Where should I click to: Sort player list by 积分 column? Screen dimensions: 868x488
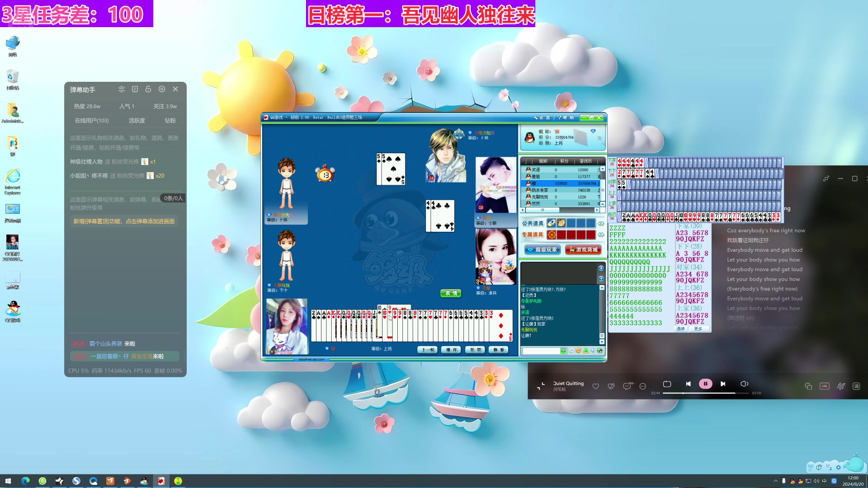tap(564, 161)
